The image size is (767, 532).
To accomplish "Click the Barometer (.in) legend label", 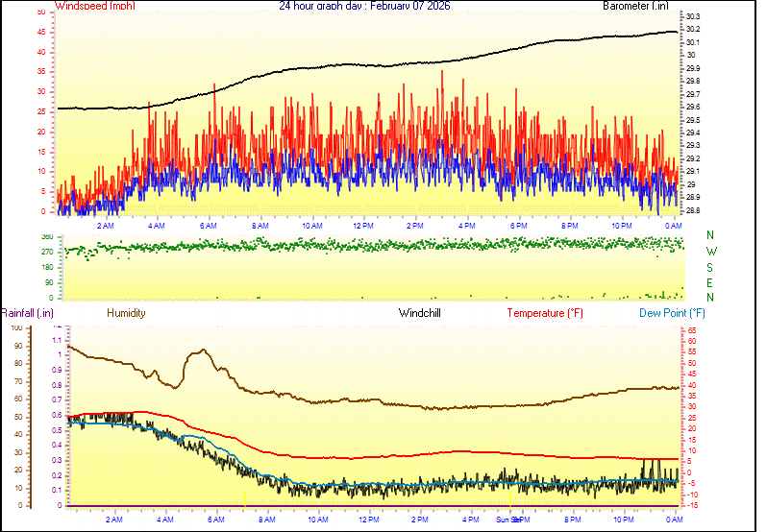I will (x=634, y=6).
